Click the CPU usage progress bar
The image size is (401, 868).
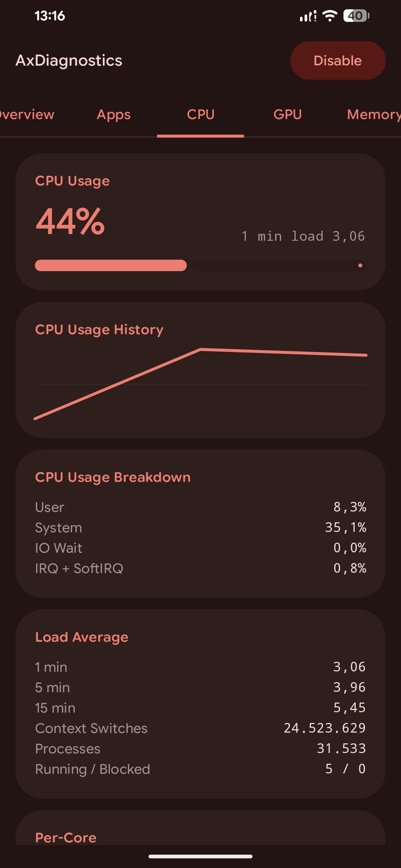(200, 265)
